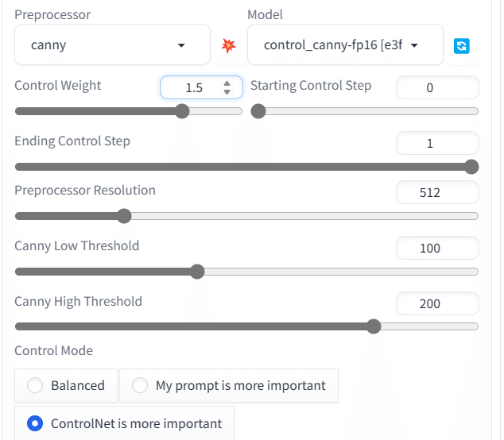Click the Starting Control Step slider handle

coord(258,111)
